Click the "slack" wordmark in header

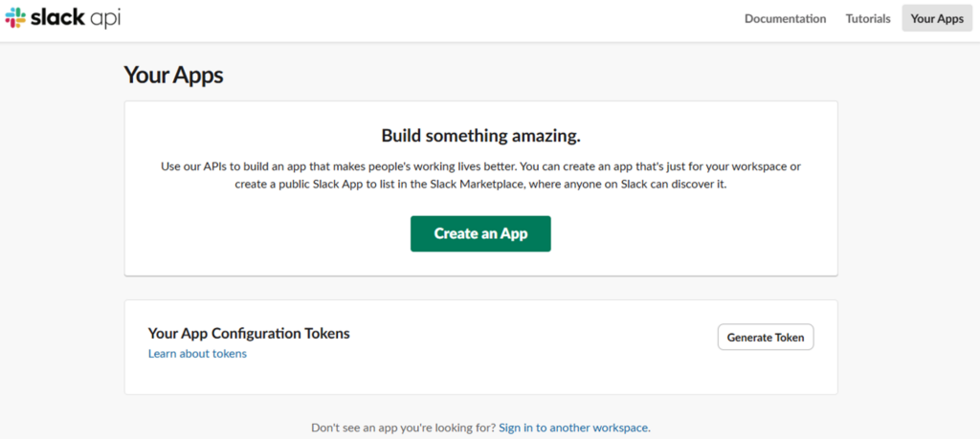pos(57,18)
